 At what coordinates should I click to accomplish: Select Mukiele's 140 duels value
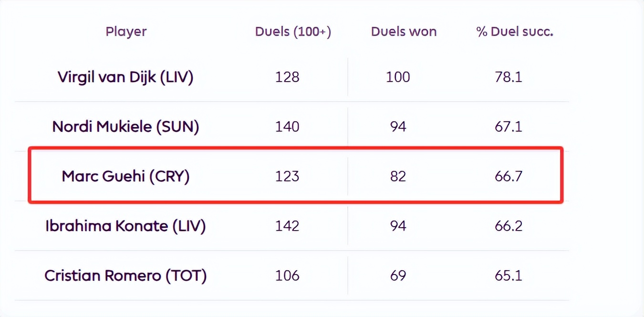click(x=287, y=127)
